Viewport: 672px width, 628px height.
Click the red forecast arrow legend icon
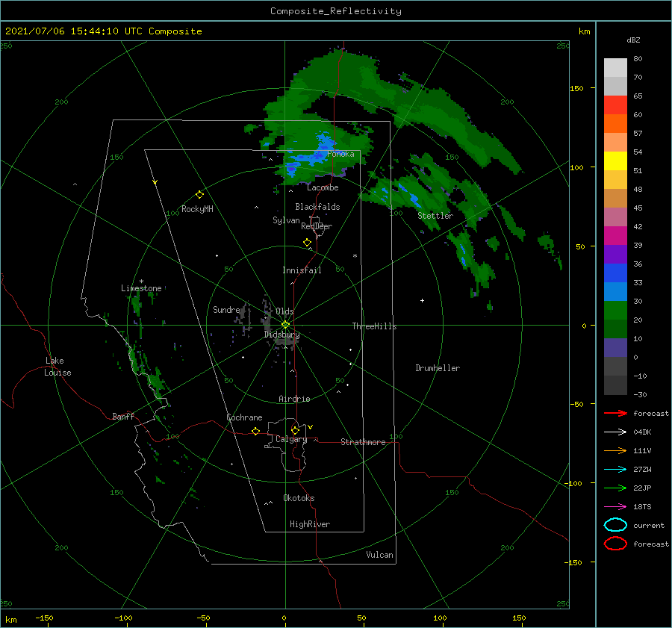pos(615,413)
